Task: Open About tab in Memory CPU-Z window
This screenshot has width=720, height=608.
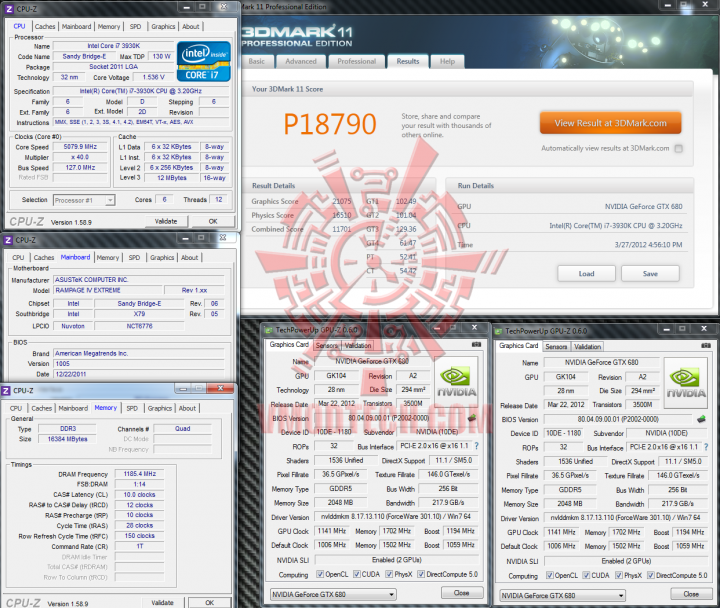Action: click(187, 408)
